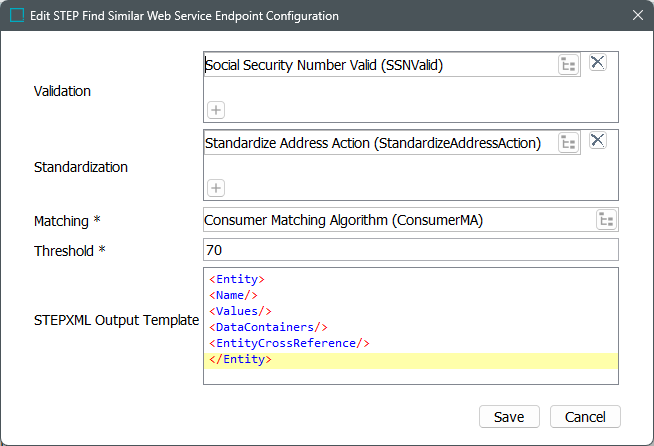654x446 pixels.
Task: Click the dialog window icon in title bar
Action: (x=17, y=16)
